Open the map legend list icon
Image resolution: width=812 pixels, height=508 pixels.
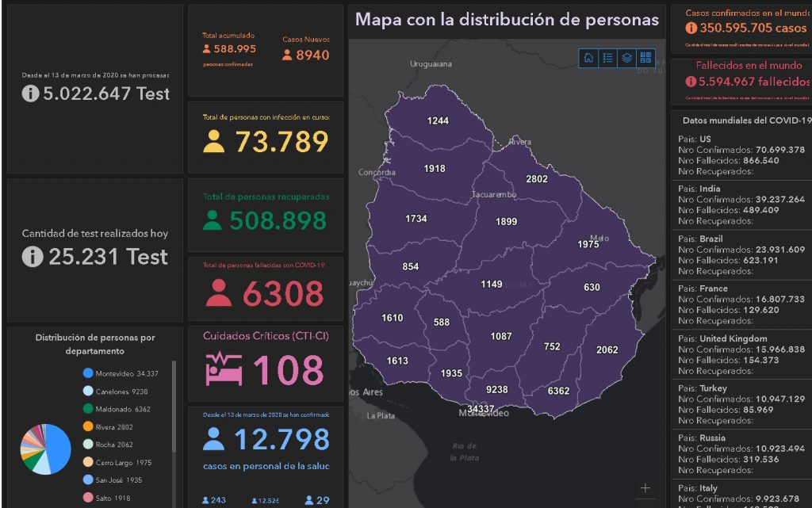point(607,57)
